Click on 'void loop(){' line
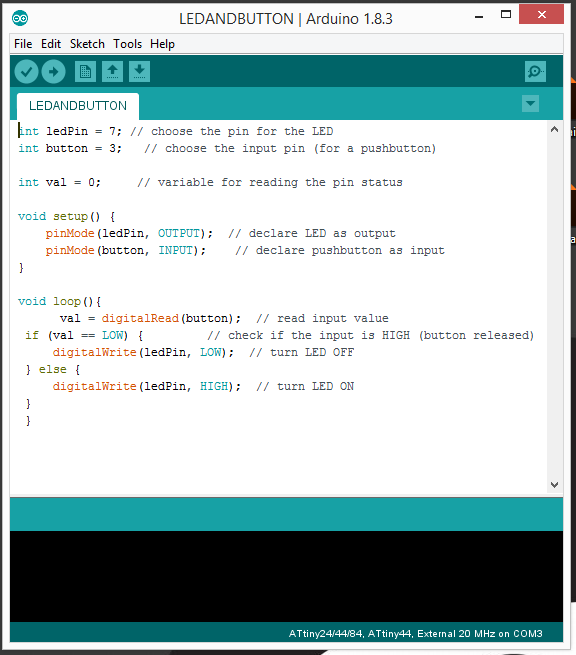This screenshot has width=576, height=655. 59,302
